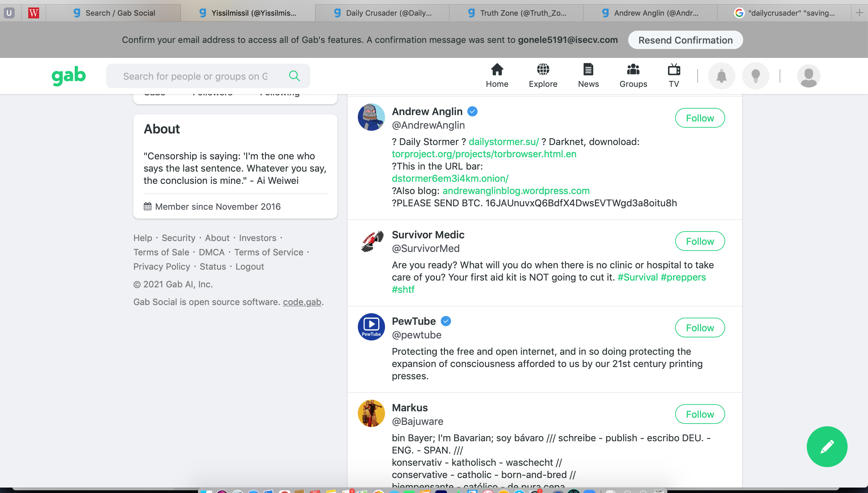
Task: Follow Andrew Anglin
Action: coord(700,118)
